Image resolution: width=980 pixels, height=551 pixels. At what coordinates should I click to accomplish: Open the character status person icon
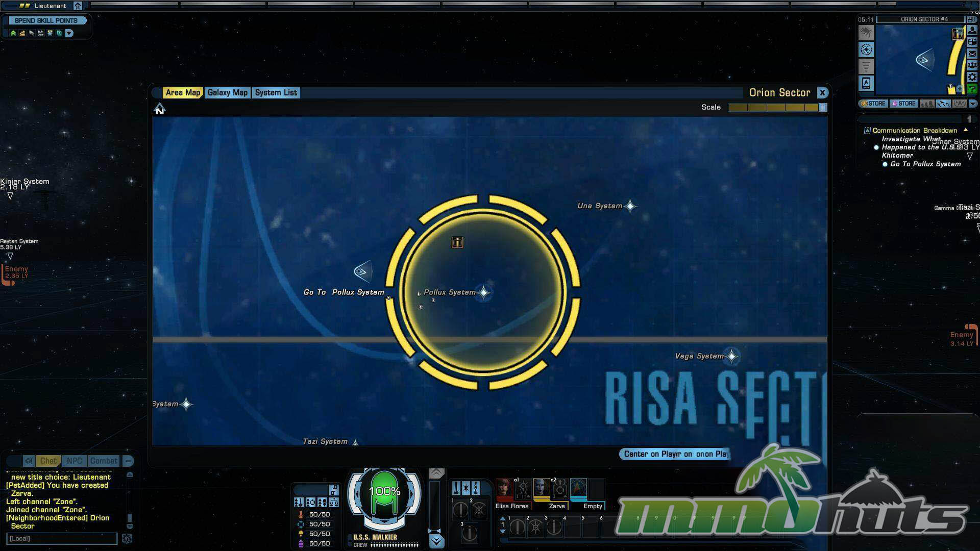tap(972, 30)
